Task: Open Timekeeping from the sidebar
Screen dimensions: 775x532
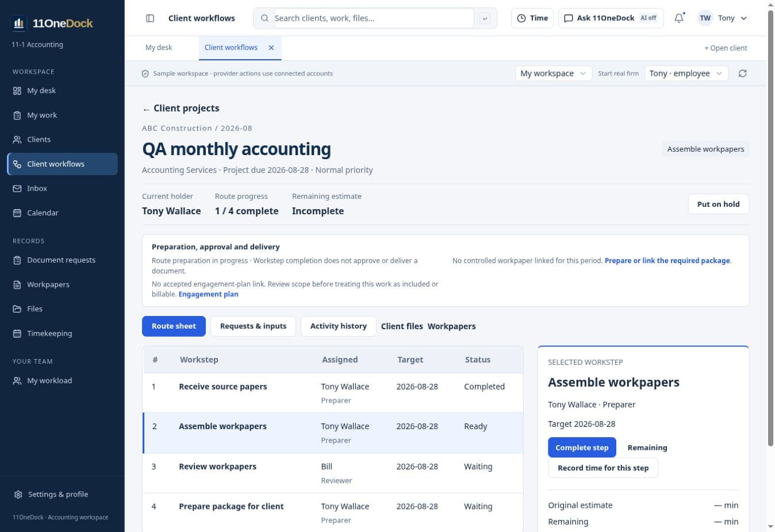Action: [x=62, y=333]
